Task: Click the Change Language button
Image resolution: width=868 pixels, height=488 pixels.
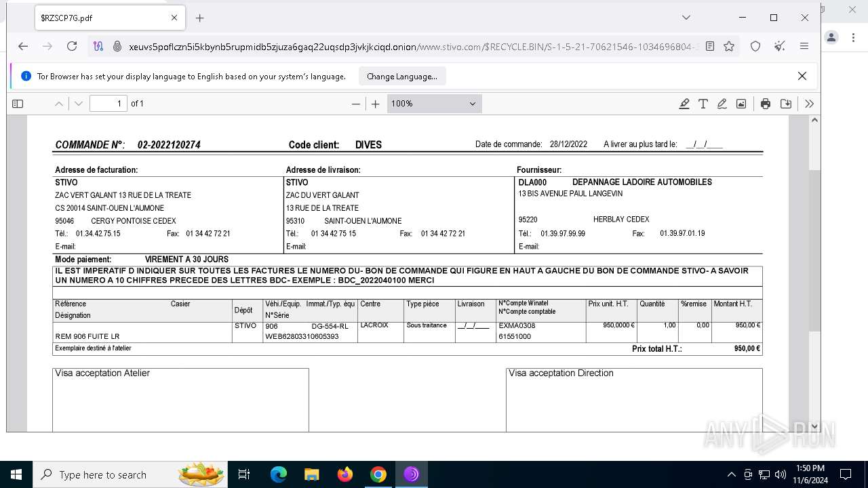Action: (402, 77)
